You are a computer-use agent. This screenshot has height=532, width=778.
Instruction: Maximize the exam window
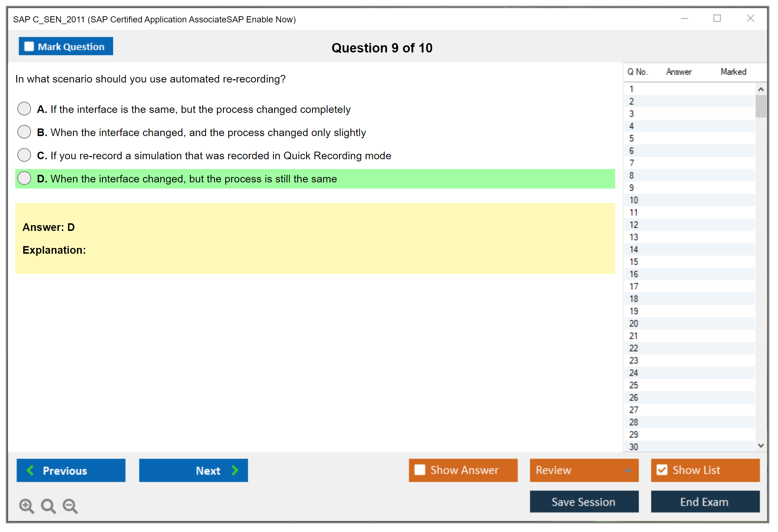(717, 18)
